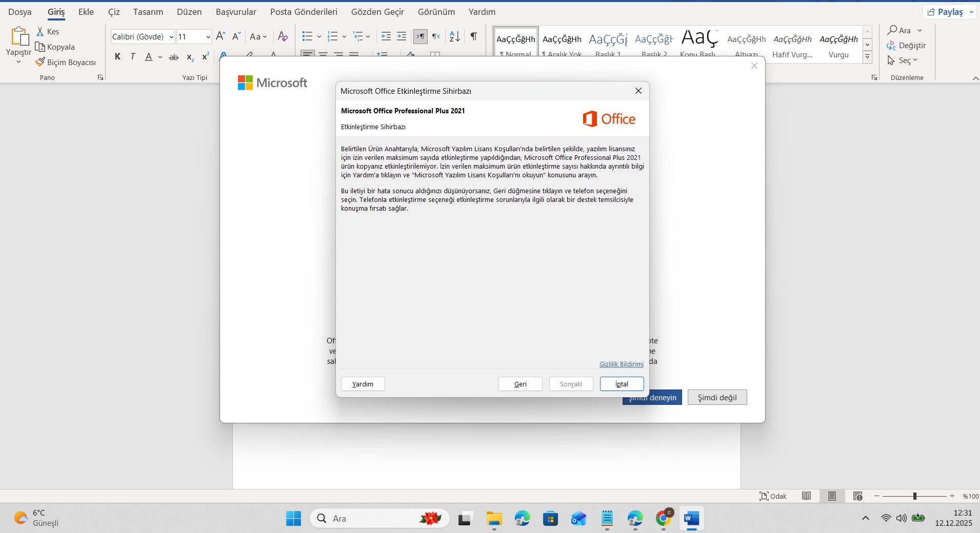The image size is (980, 533).
Task: Expand the styles gallery with the More arrow
Action: point(868,57)
